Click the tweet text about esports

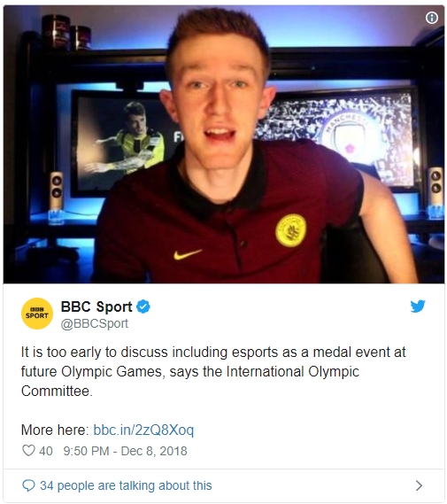(x=213, y=371)
